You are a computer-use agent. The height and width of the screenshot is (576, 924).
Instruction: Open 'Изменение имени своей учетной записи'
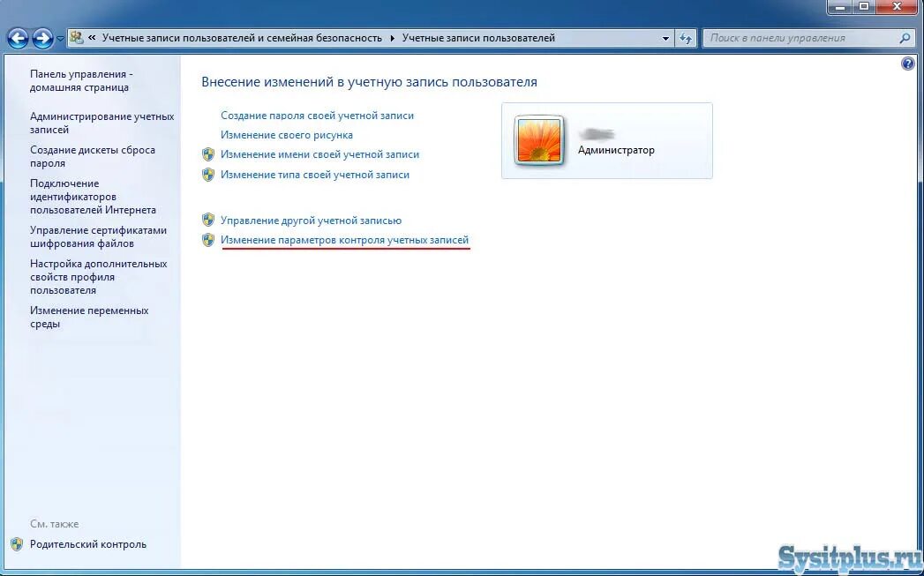pyautogui.click(x=320, y=154)
